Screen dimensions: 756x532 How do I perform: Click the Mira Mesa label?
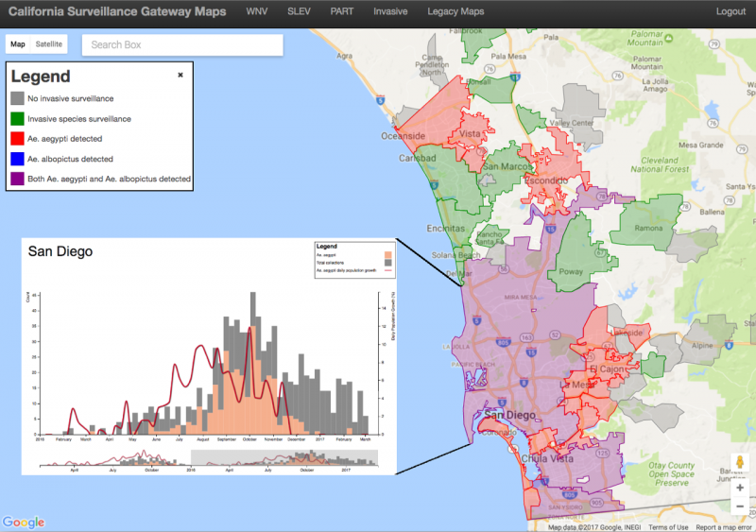pyautogui.click(x=521, y=297)
